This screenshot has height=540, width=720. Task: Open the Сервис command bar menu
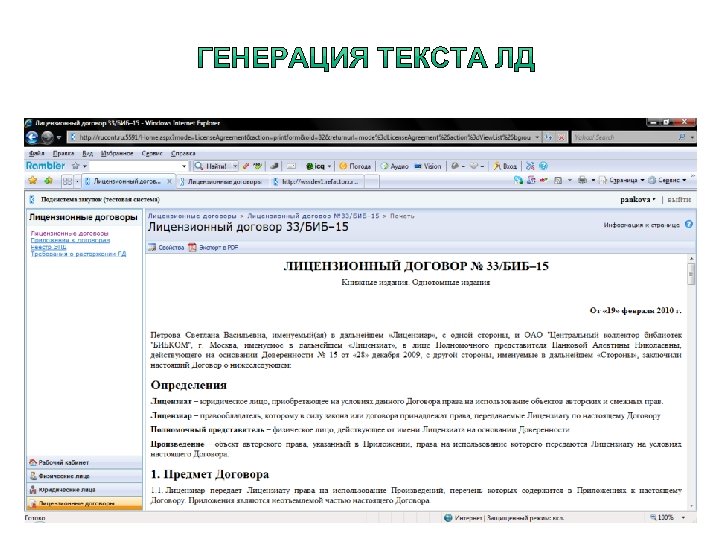667,180
